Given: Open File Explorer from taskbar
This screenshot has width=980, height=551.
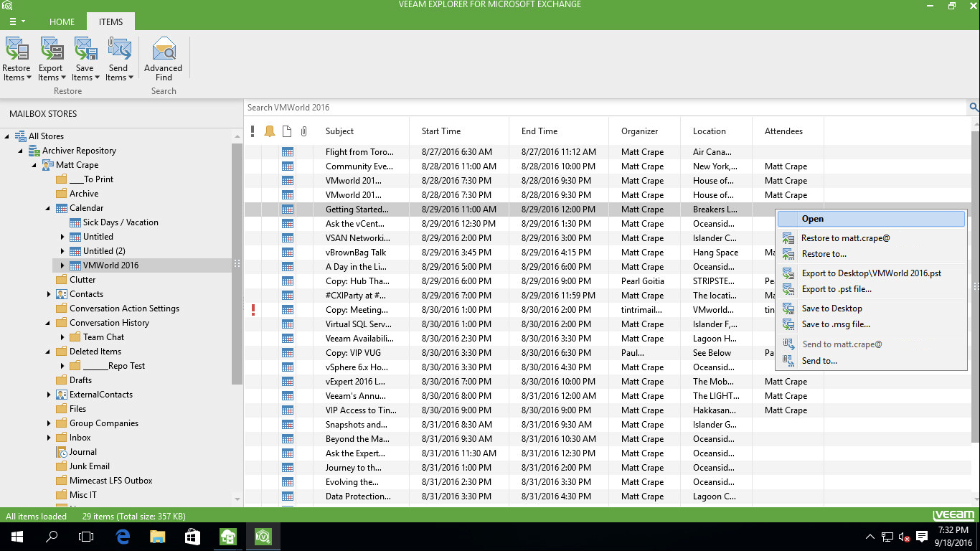Looking at the screenshot, I should [x=157, y=537].
